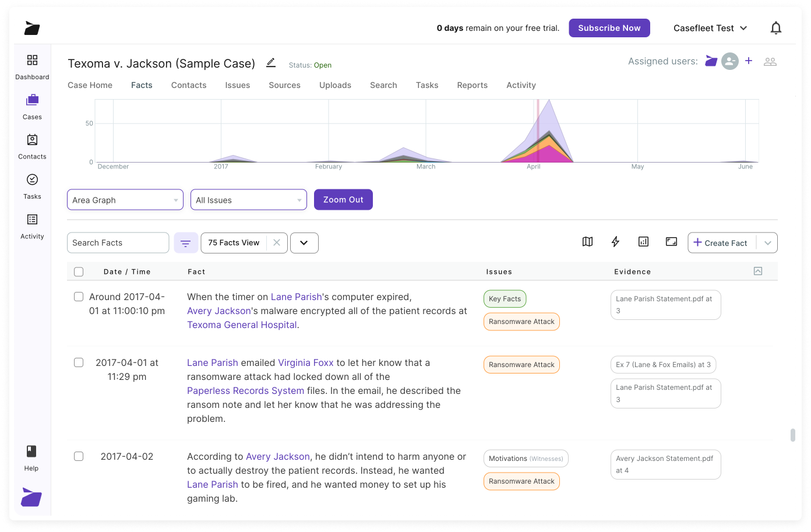Open the All Issues dropdown

pyautogui.click(x=248, y=199)
